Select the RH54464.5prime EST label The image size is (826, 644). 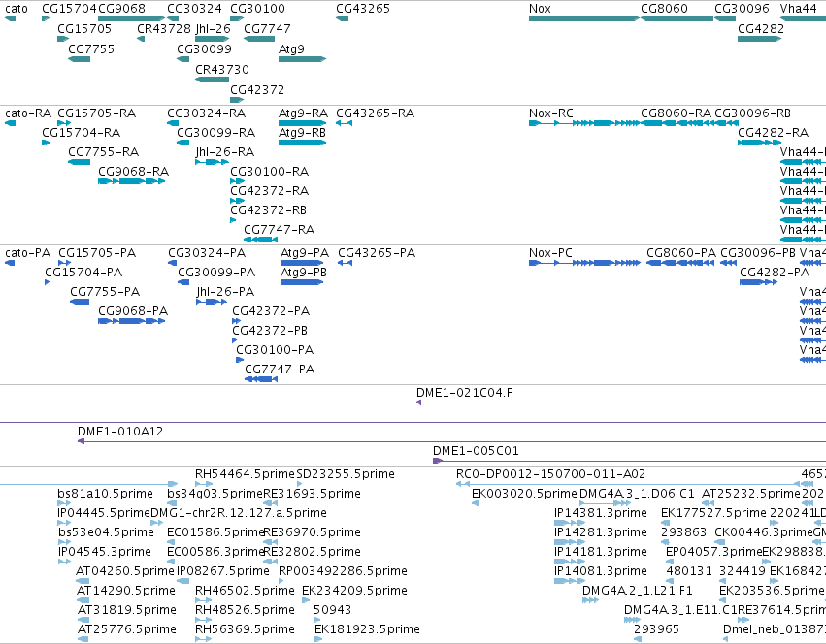(x=245, y=474)
